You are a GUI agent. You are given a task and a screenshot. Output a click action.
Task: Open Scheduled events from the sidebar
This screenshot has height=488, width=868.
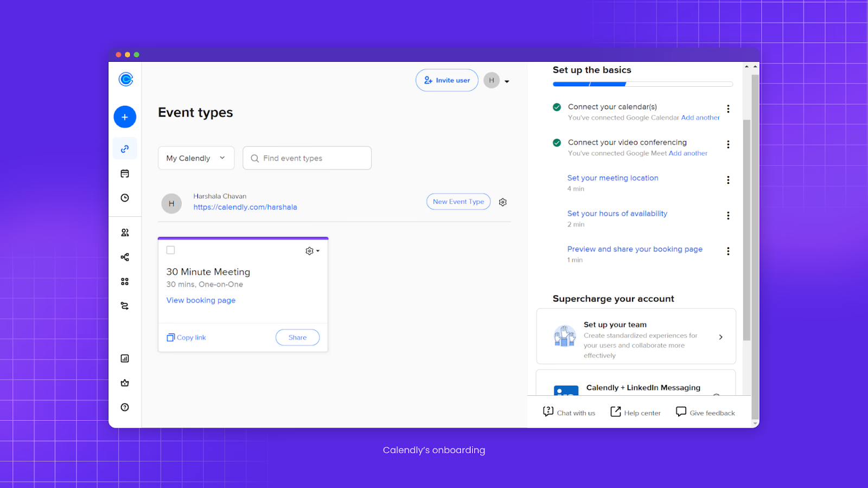[x=125, y=173]
